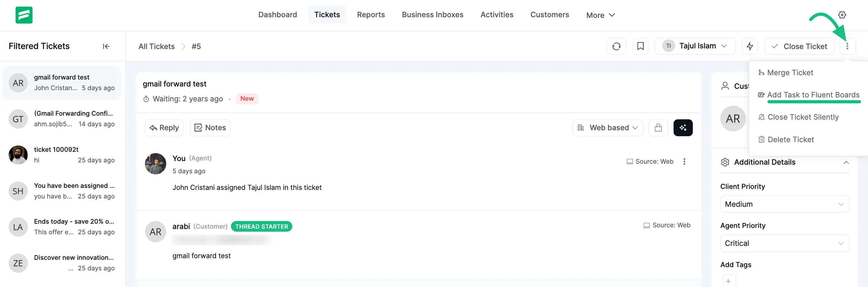Click arabi's AR avatar in thread
Viewport: 868px width, 287px height.
click(x=155, y=232)
